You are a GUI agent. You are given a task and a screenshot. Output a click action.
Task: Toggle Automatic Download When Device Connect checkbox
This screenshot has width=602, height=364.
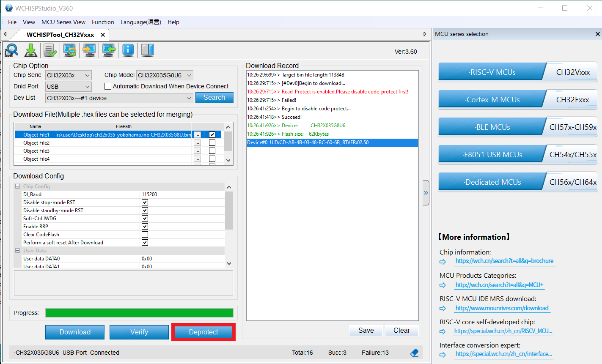[108, 86]
